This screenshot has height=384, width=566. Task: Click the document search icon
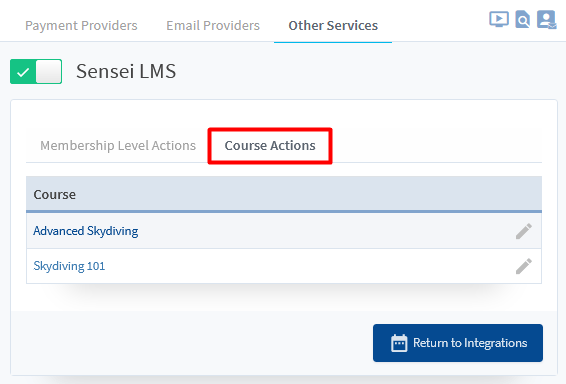(x=523, y=19)
